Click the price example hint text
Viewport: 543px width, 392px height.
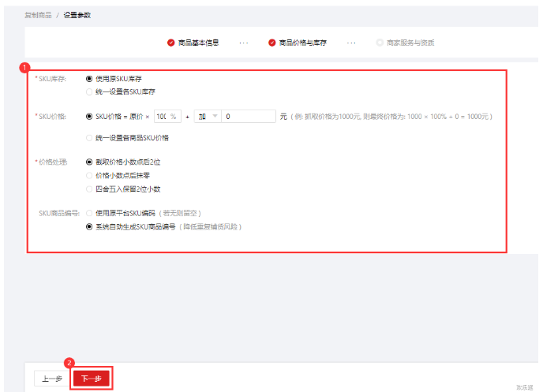click(x=391, y=117)
